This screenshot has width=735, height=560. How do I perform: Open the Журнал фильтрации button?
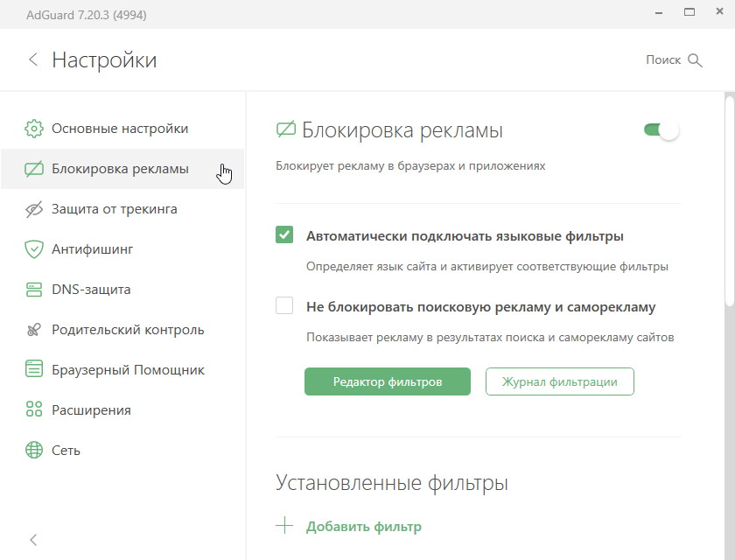[x=560, y=381]
